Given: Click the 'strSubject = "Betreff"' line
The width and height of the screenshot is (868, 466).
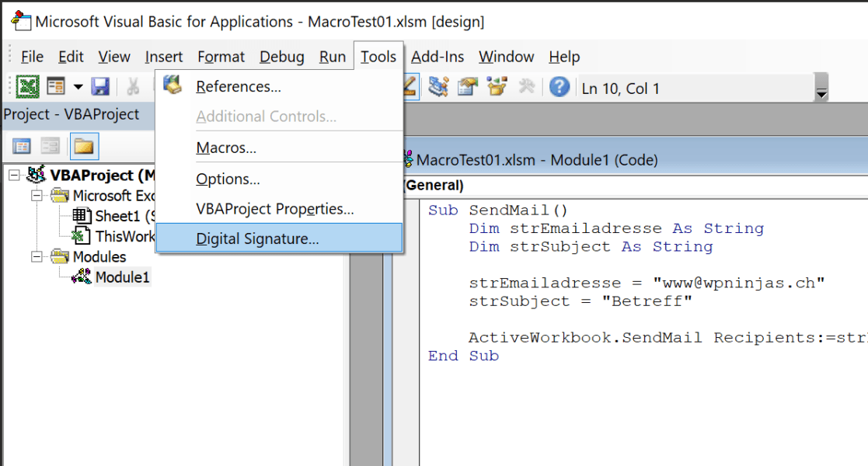Looking at the screenshot, I should pos(580,301).
